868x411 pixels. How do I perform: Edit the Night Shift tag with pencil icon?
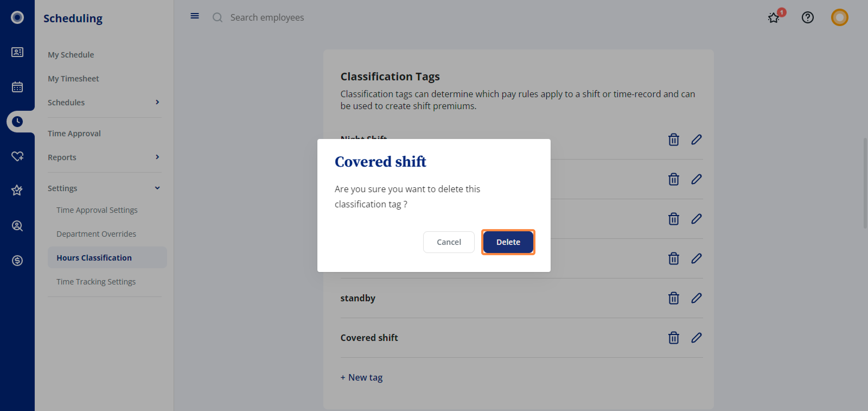[696, 140]
